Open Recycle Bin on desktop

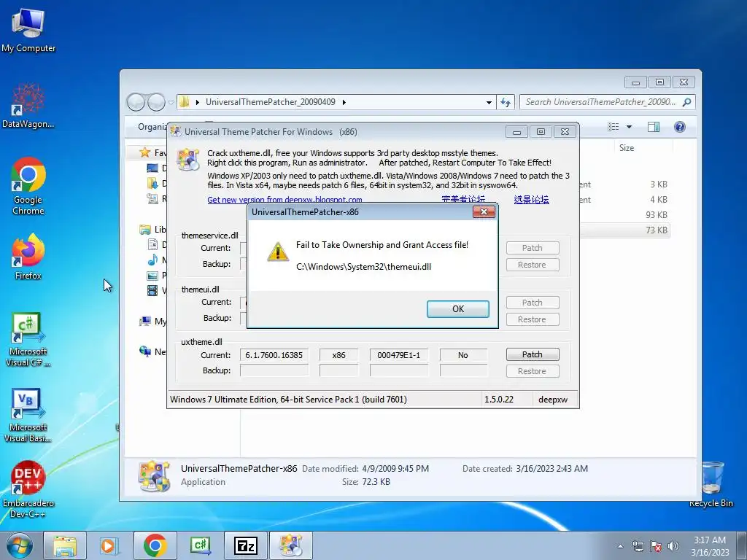(x=711, y=485)
